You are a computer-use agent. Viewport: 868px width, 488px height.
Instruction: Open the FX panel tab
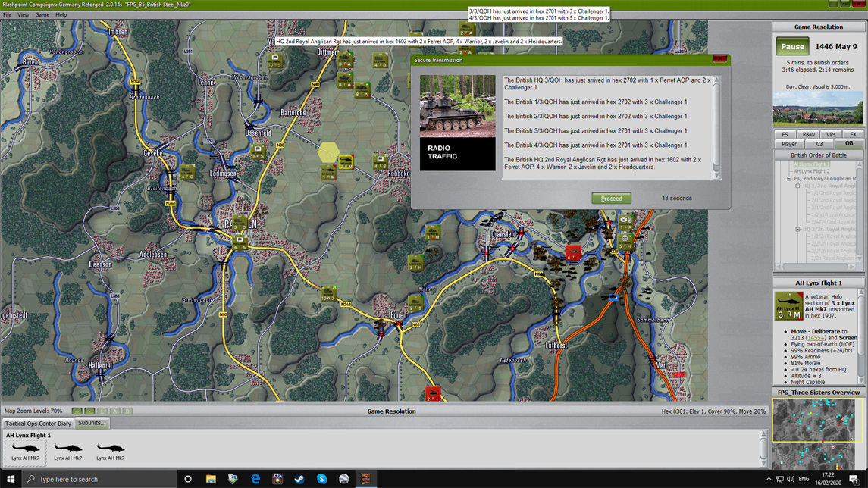[x=853, y=134]
